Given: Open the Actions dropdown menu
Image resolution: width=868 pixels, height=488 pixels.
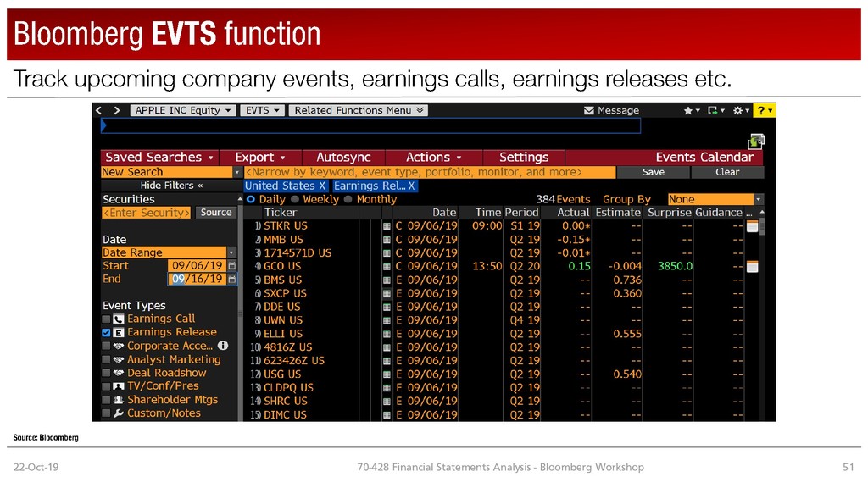Looking at the screenshot, I should tap(433, 157).
